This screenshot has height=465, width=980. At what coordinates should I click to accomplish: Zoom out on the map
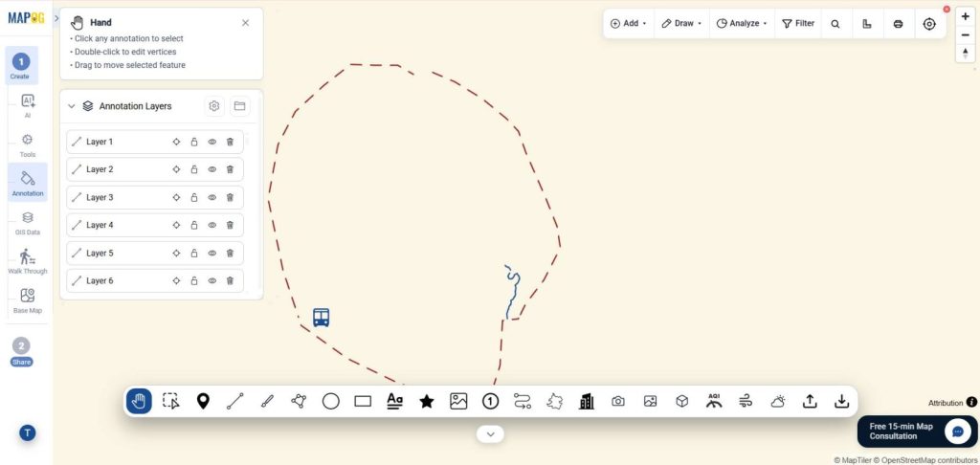pyautogui.click(x=966, y=35)
